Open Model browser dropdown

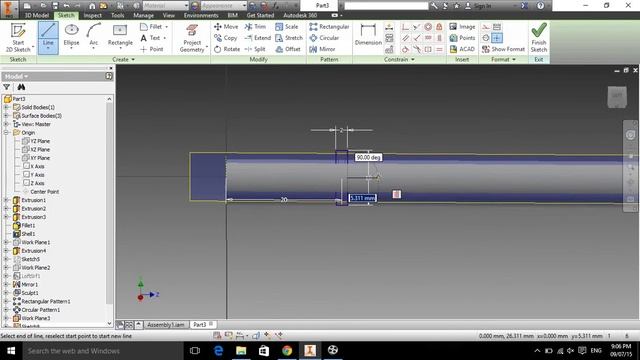coord(16,76)
